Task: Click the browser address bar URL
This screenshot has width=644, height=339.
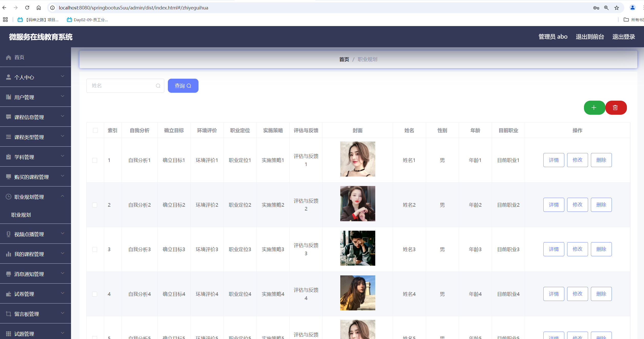Action: click(x=133, y=8)
